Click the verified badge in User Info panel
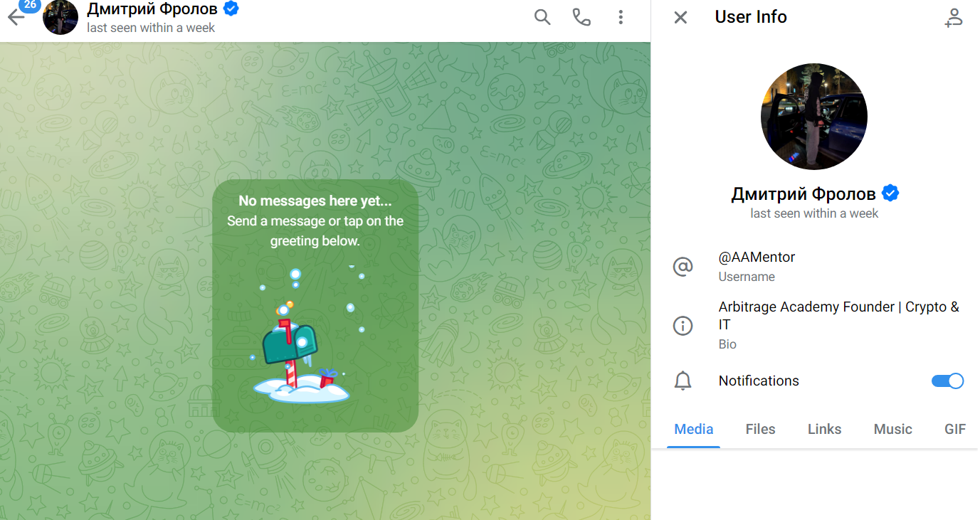This screenshot has height=520, width=980. click(890, 193)
